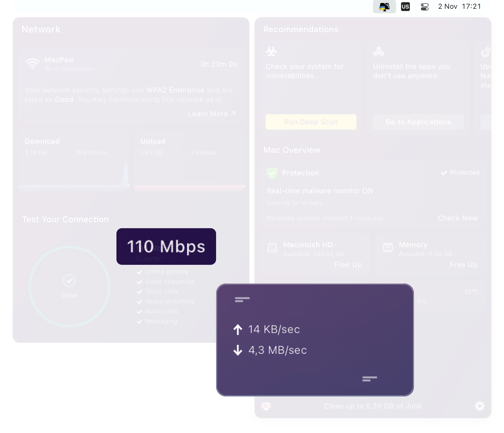Click the Video calls checklist item
The height and width of the screenshot is (433, 504).
click(x=157, y=292)
